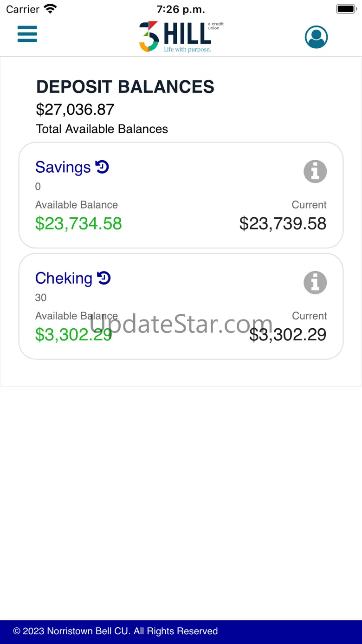
Task: Open Cheking transaction history clock icon
Action: coord(104,278)
